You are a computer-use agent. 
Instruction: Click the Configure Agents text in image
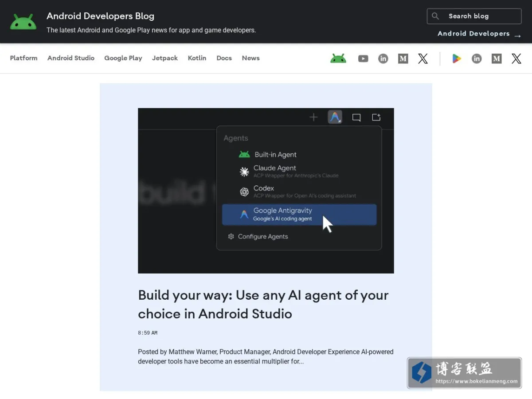(x=263, y=237)
